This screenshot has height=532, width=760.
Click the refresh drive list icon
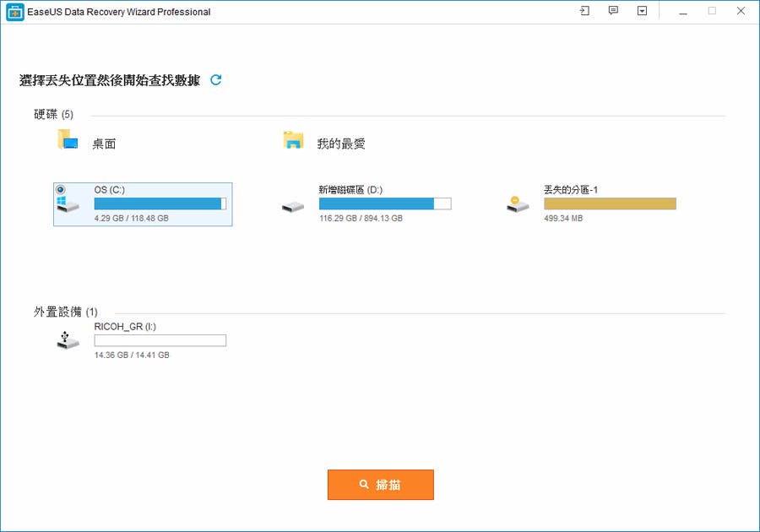[x=215, y=80]
